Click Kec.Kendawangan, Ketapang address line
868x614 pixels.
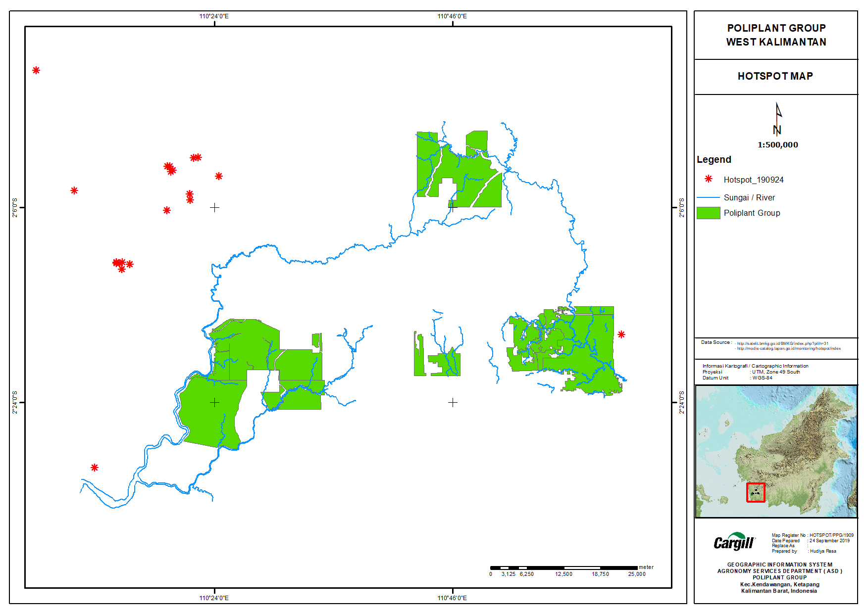780,584
